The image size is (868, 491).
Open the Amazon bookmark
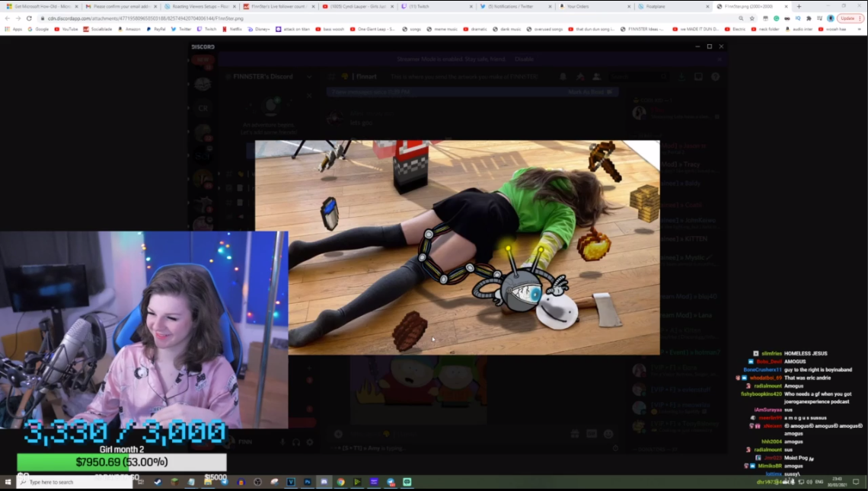[129, 29]
